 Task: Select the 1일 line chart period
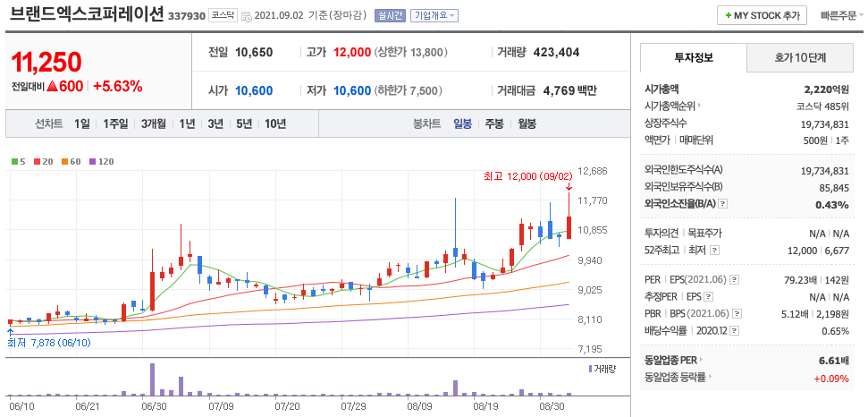pyautogui.click(x=81, y=124)
